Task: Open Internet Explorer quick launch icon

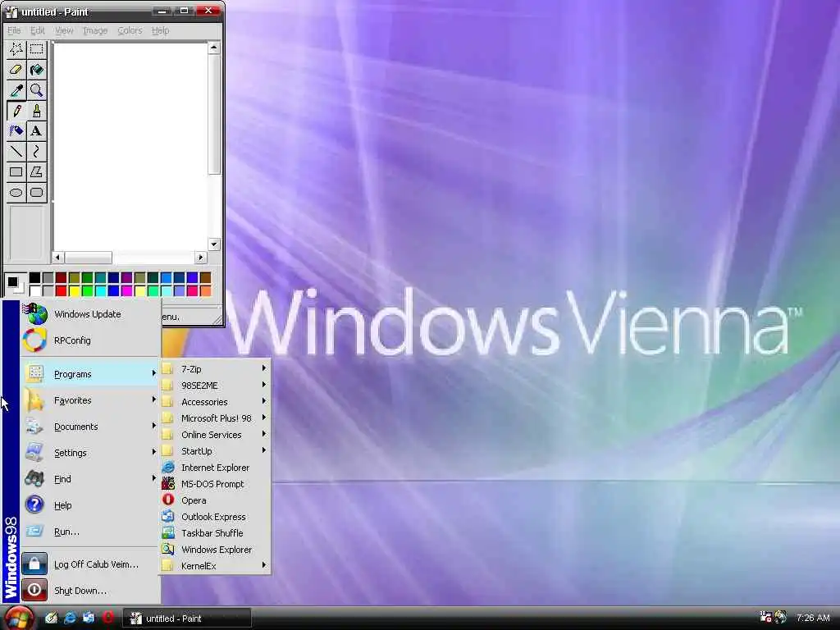Action: [70, 618]
